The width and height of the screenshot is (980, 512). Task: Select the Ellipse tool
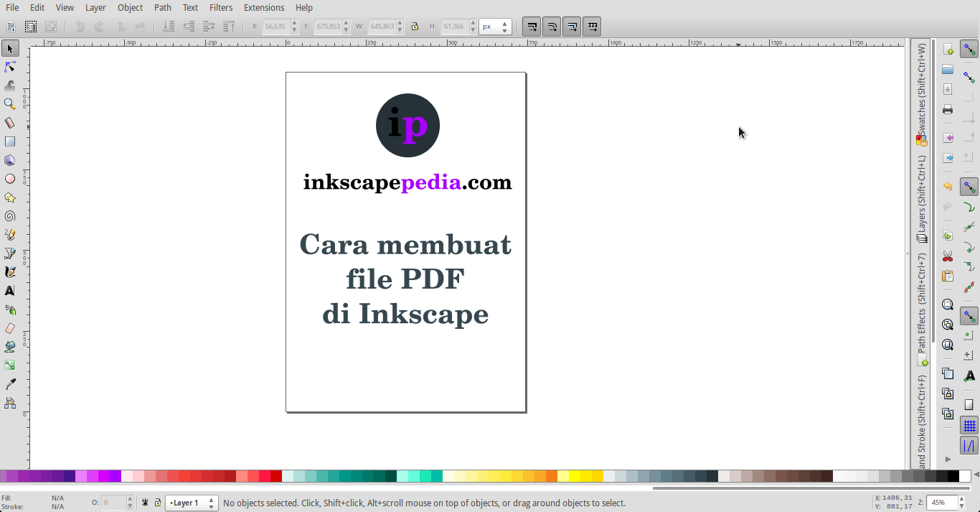tap(9, 178)
